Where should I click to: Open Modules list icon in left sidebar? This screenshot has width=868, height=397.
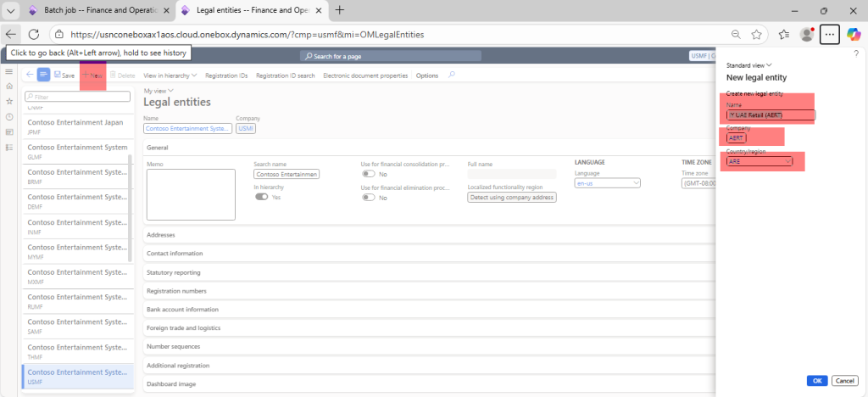coord(9,147)
